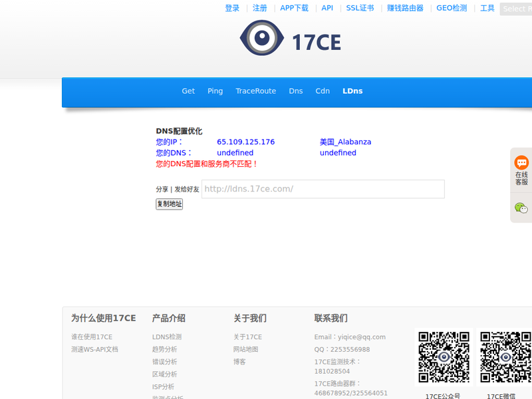This screenshot has width=532, height=399.
Task: Open LDNS检测 footer link
Action: tap(167, 337)
